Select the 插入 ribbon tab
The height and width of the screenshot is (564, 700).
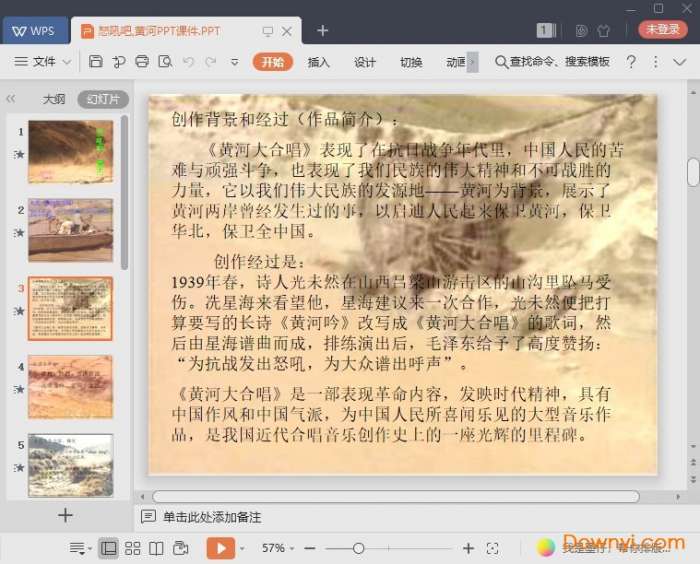(x=318, y=62)
